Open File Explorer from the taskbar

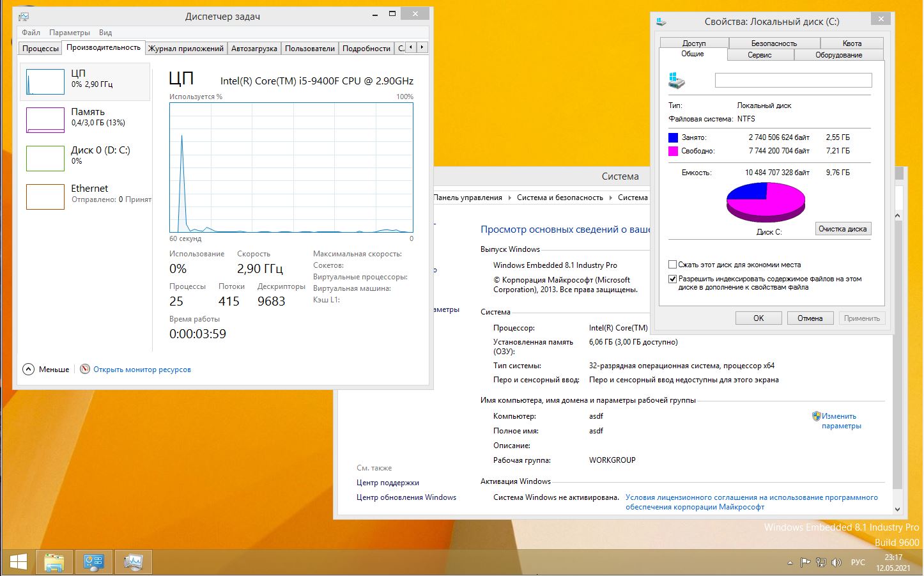(x=54, y=563)
